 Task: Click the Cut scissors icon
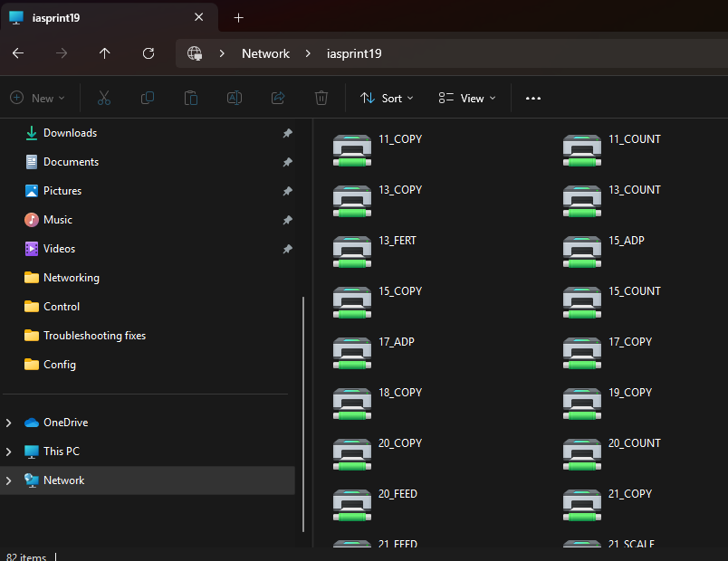coord(104,98)
